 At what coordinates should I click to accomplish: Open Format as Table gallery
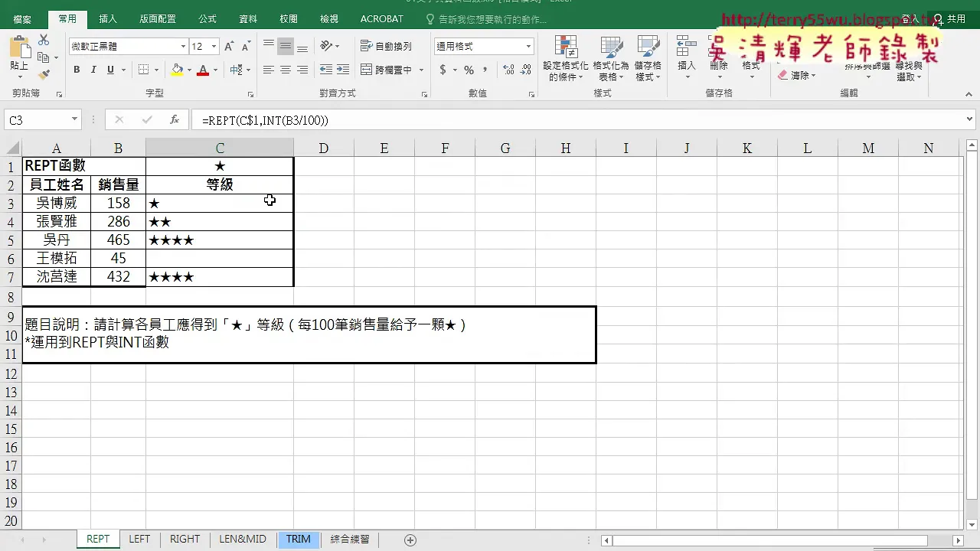(x=611, y=58)
